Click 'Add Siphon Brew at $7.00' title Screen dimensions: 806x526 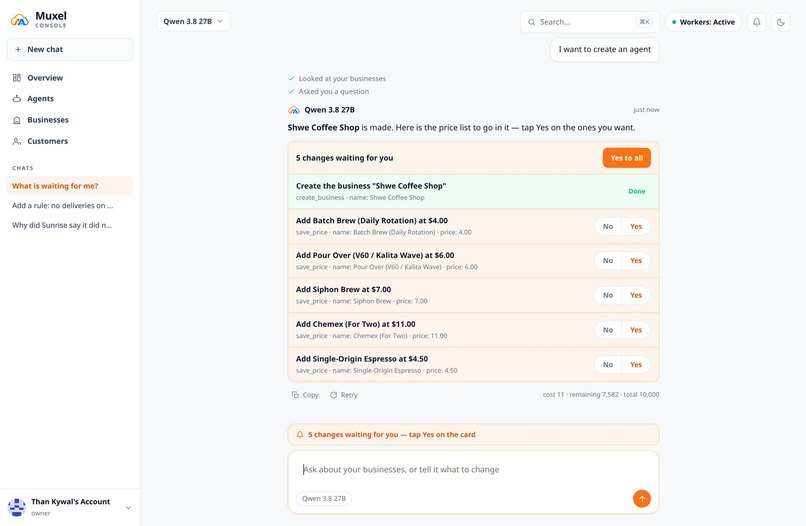343,289
